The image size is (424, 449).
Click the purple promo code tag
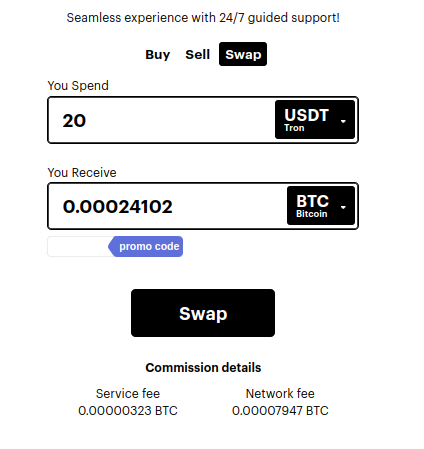(146, 247)
